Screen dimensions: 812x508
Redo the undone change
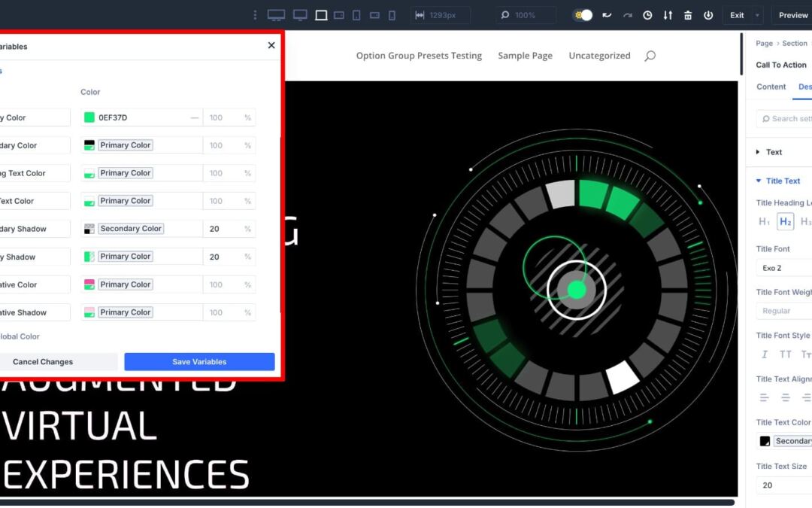[x=628, y=14]
